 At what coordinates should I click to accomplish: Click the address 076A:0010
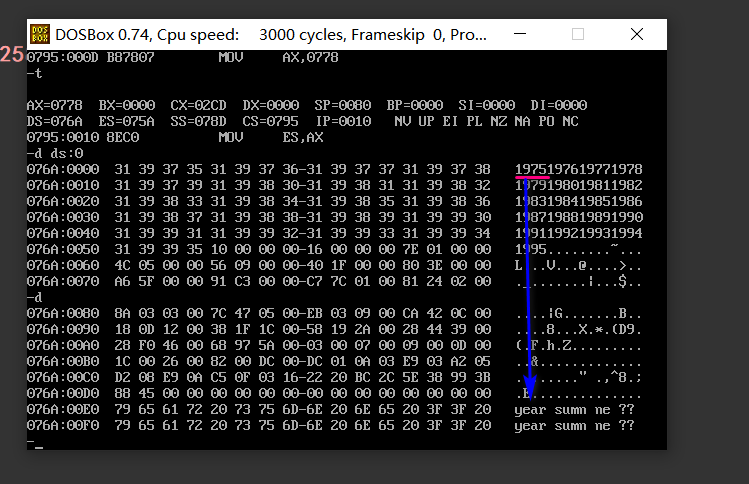[x=63, y=185]
